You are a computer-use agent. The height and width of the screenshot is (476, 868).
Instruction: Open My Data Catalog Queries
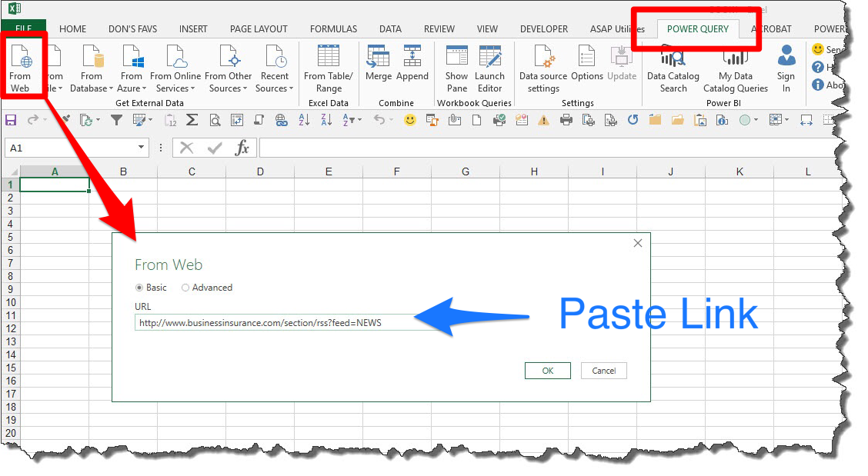736,70
